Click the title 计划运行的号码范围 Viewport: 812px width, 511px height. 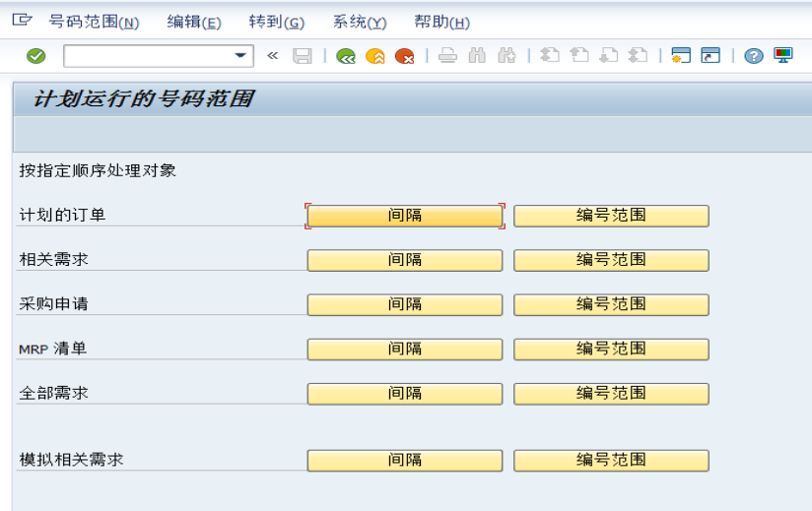coord(144,98)
